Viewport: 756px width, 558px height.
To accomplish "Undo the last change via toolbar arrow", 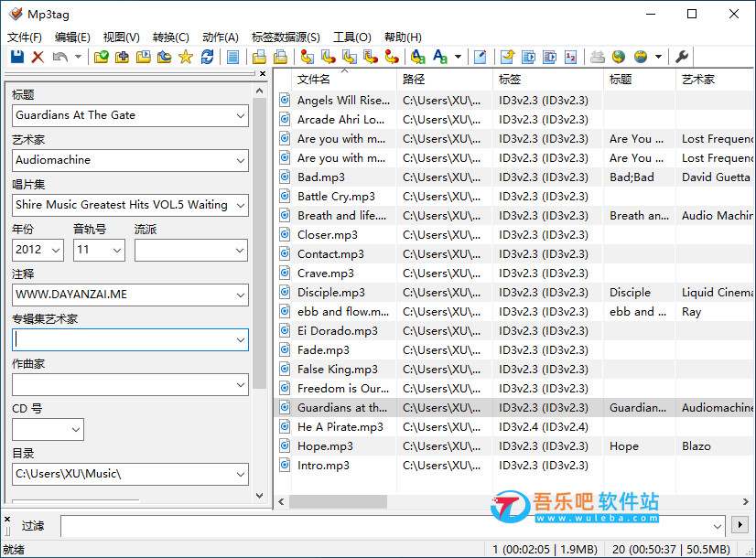I will (60, 57).
